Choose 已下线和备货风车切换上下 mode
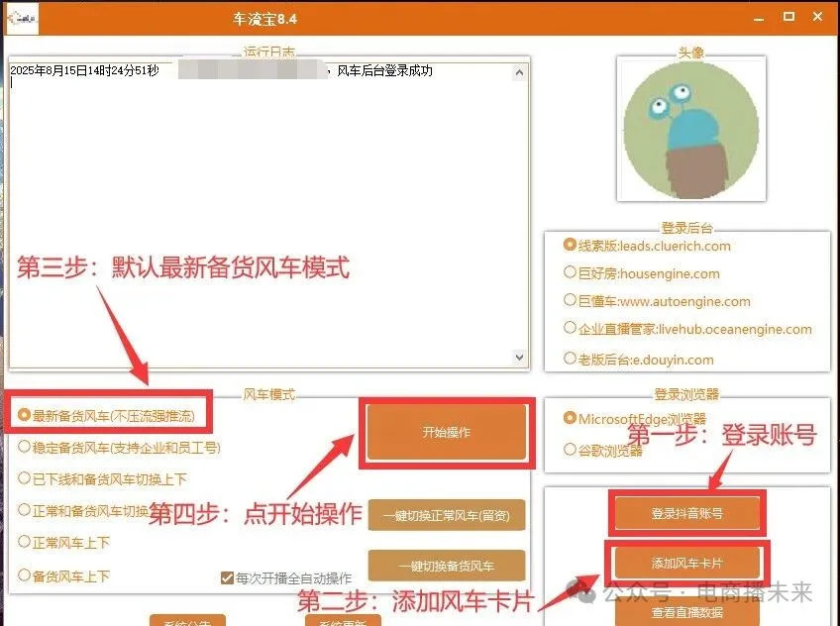 (25, 478)
